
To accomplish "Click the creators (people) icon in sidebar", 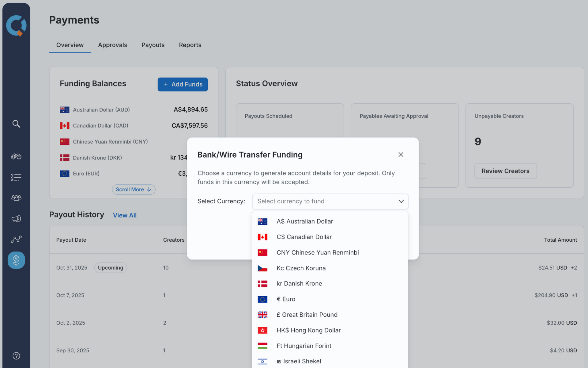I will [x=16, y=198].
